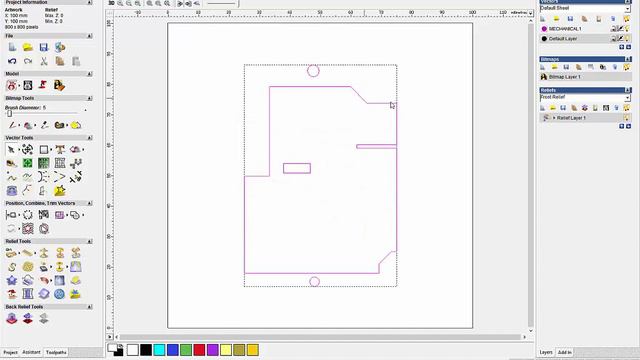Click the first Back Relief tool icon

[x=11, y=318]
